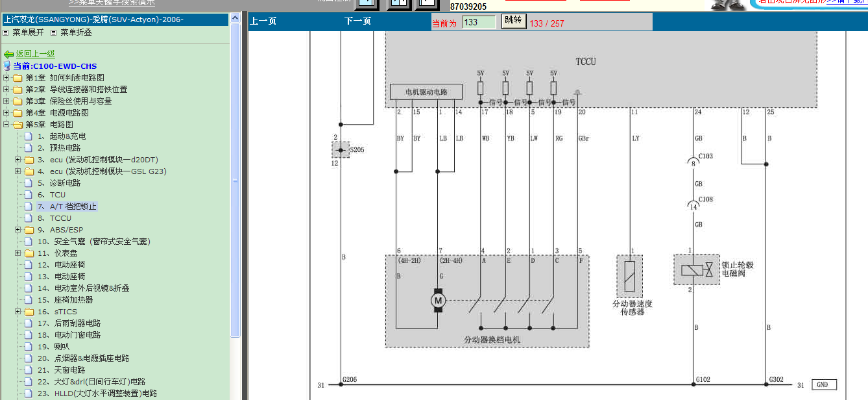The height and width of the screenshot is (400, 868).
Task: Open 10、安全气囊 (窗帘式安全气囊)
Action: (x=94, y=242)
